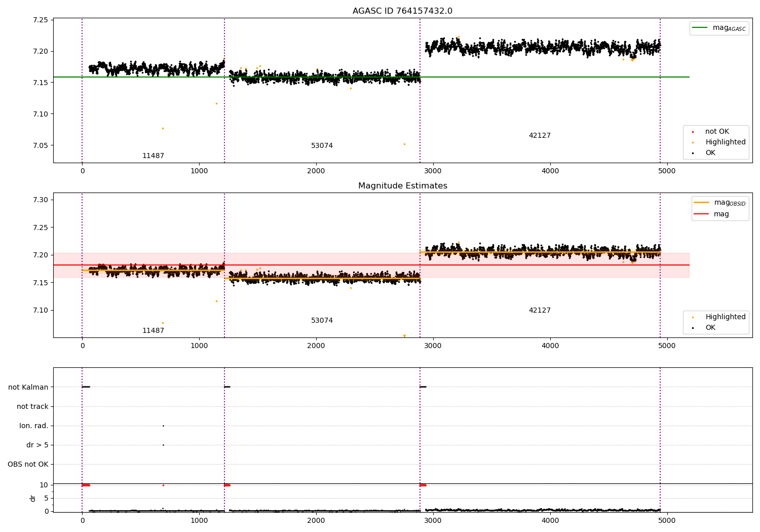Click the 'OBS not OK' axis label
The image size is (760, 532).
28,465
